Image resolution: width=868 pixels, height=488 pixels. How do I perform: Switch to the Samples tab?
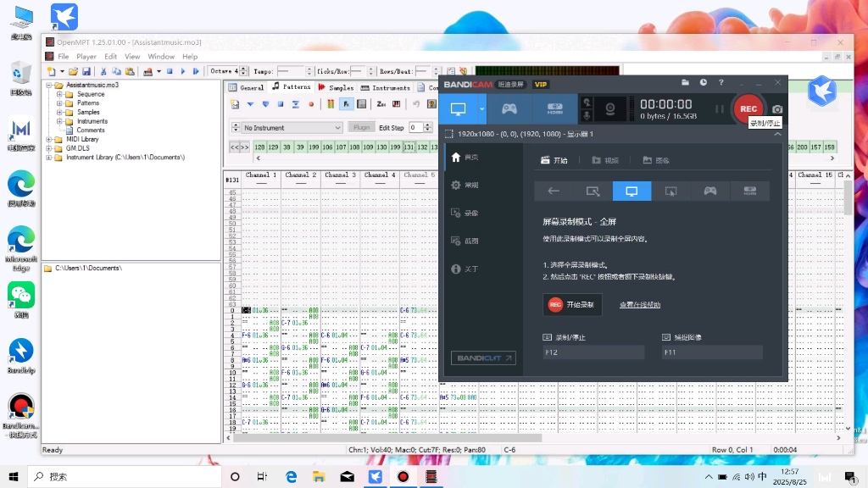[x=336, y=87]
